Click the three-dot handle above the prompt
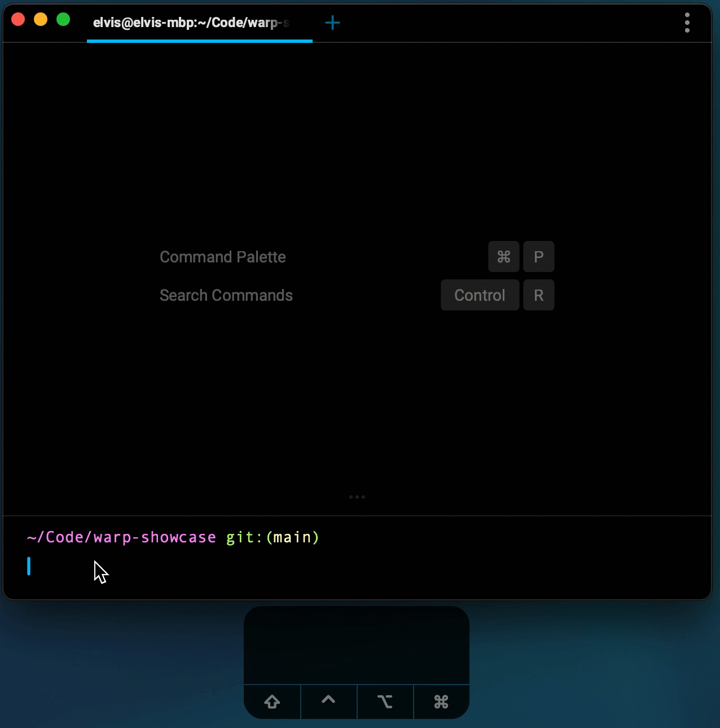This screenshot has width=720, height=728. pos(357,497)
